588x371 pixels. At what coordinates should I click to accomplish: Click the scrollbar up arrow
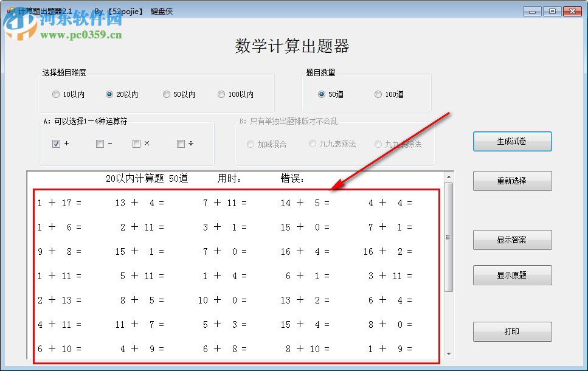448,176
